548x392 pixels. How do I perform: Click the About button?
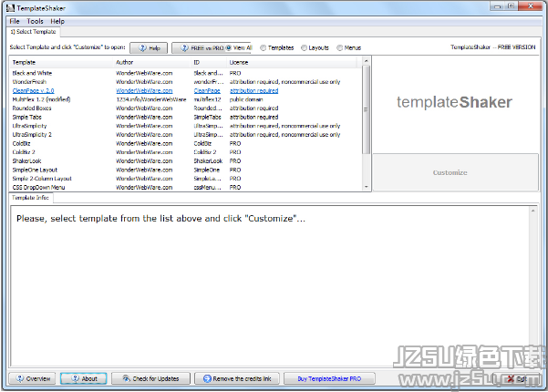84,378
